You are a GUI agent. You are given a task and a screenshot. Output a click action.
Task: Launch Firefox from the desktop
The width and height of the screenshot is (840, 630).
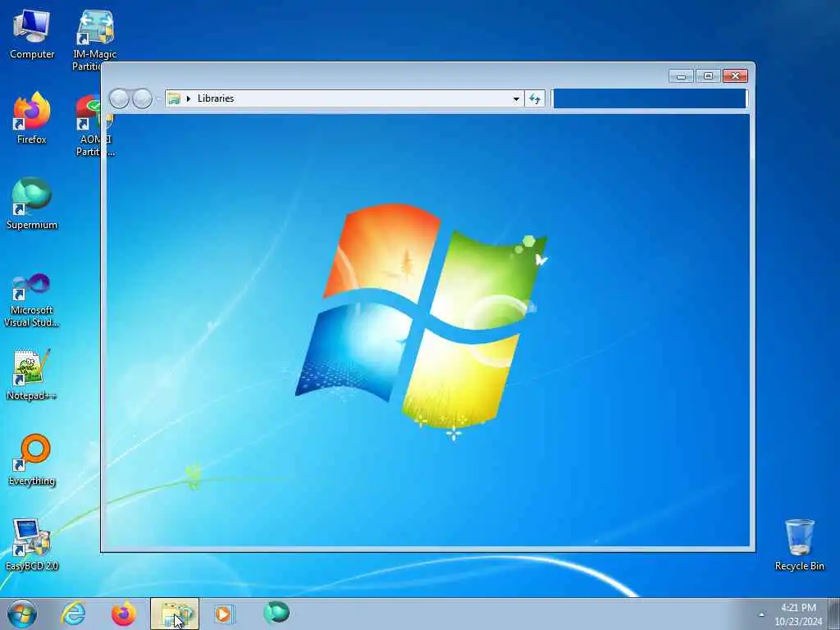click(32, 119)
